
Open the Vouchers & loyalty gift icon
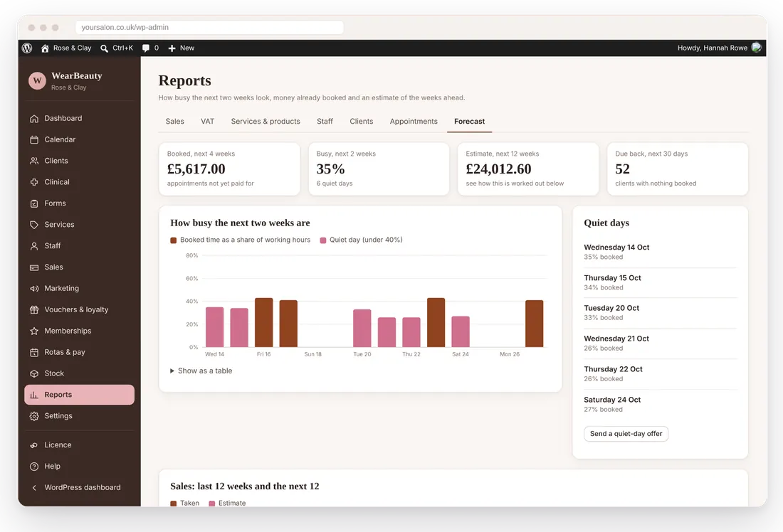[x=34, y=310]
